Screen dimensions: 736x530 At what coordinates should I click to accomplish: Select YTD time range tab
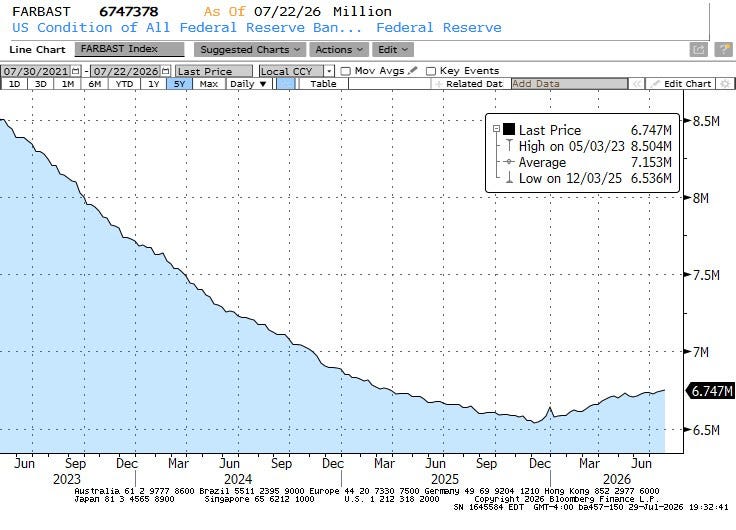[124, 84]
